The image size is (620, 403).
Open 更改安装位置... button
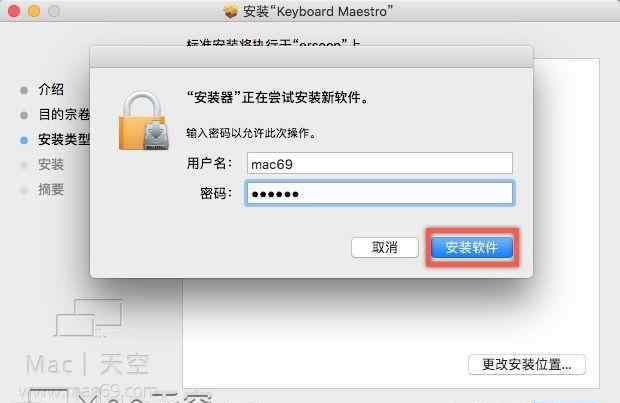click(x=527, y=364)
